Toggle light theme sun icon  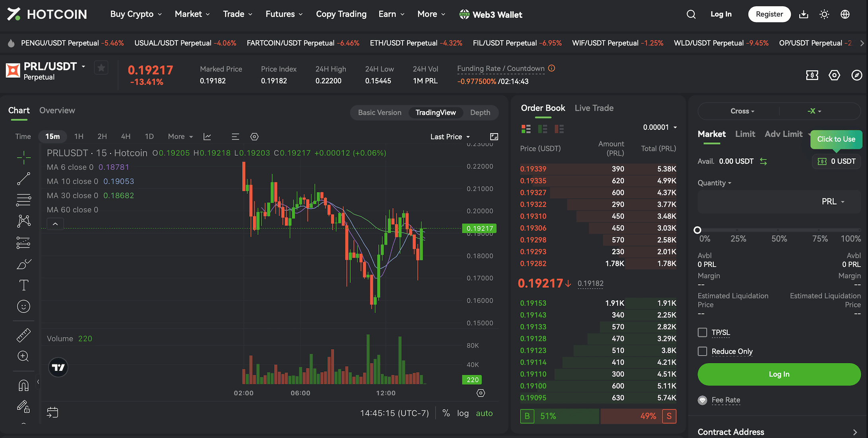[824, 14]
